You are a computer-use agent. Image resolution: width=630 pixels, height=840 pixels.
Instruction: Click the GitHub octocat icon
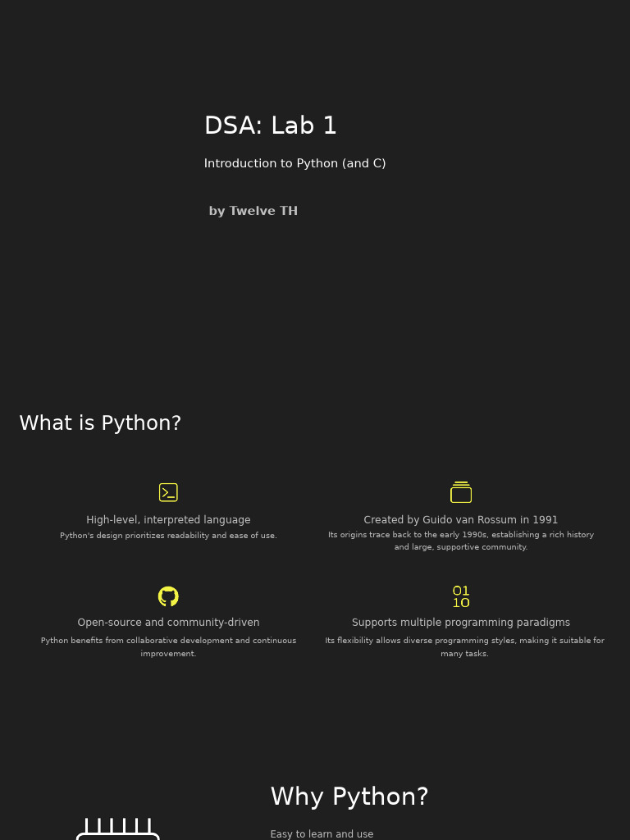tap(168, 596)
